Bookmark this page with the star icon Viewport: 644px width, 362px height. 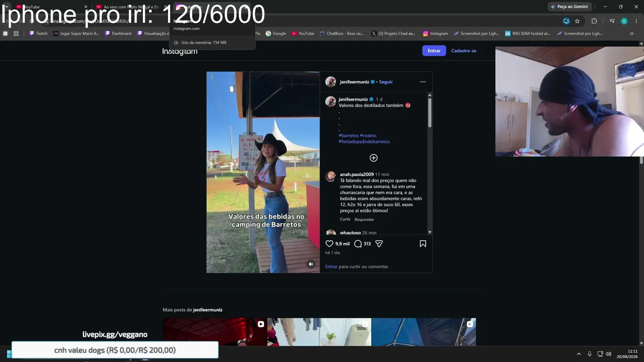(577, 21)
